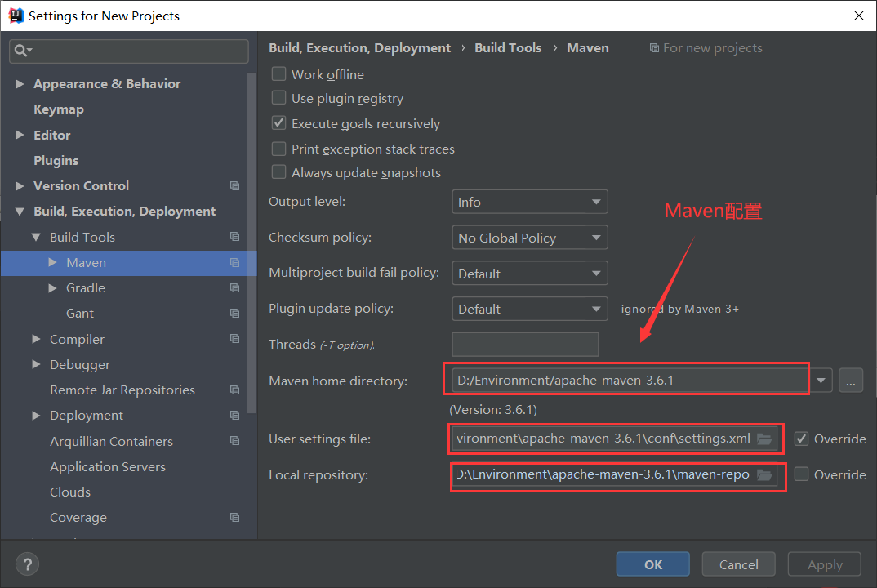The image size is (877, 588).
Task: Expand the Appearance & Behavior node
Action: pos(20,84)
